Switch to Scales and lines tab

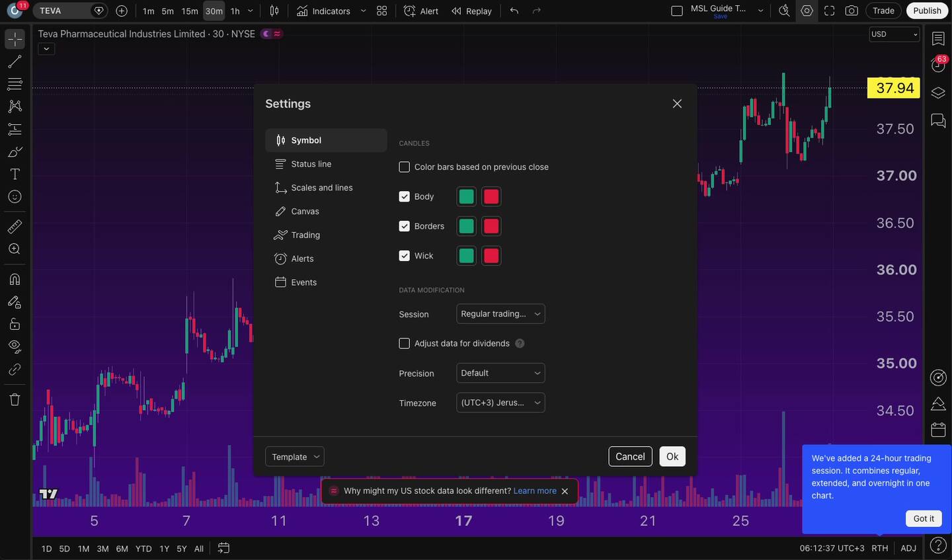click(326, 188)
